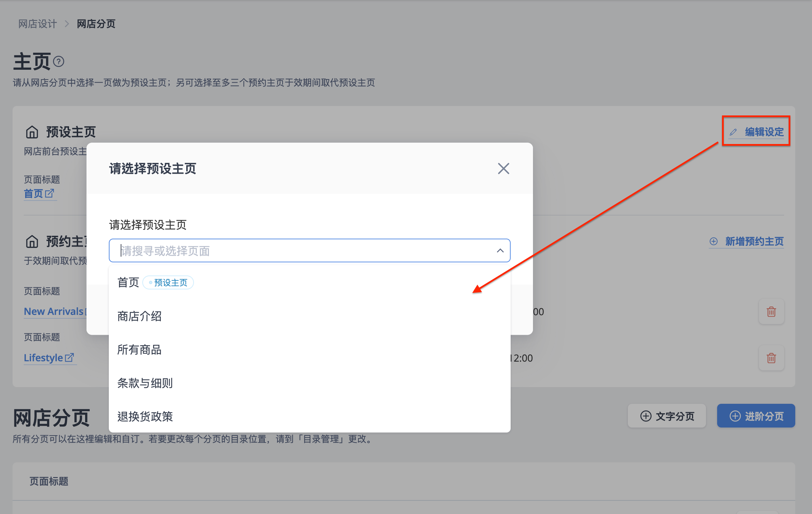Click the 页面标题 table column header
The image size is (812, 514).
49,481
